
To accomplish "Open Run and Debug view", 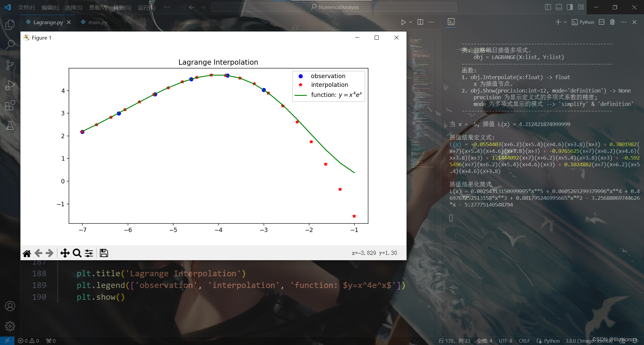I will coord(10,85).
